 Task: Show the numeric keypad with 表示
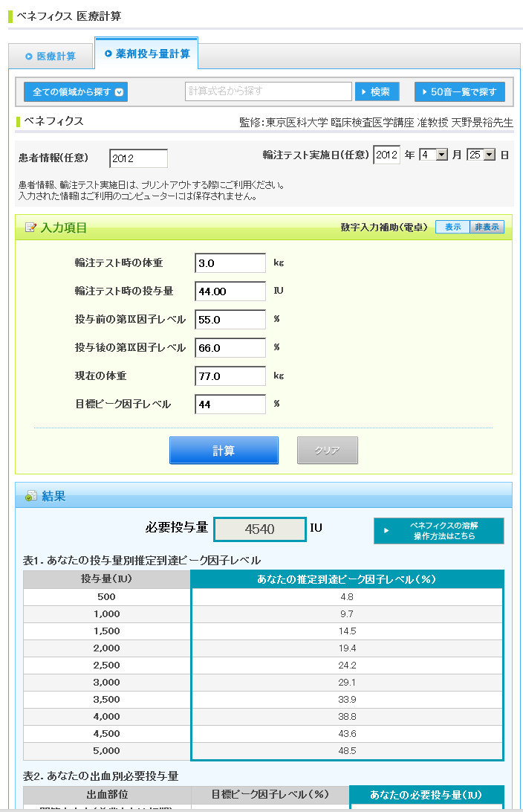pos(452,227)
